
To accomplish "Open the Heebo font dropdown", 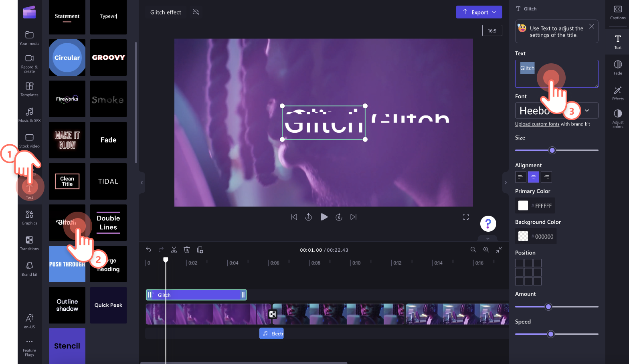I will pos(556,111).
